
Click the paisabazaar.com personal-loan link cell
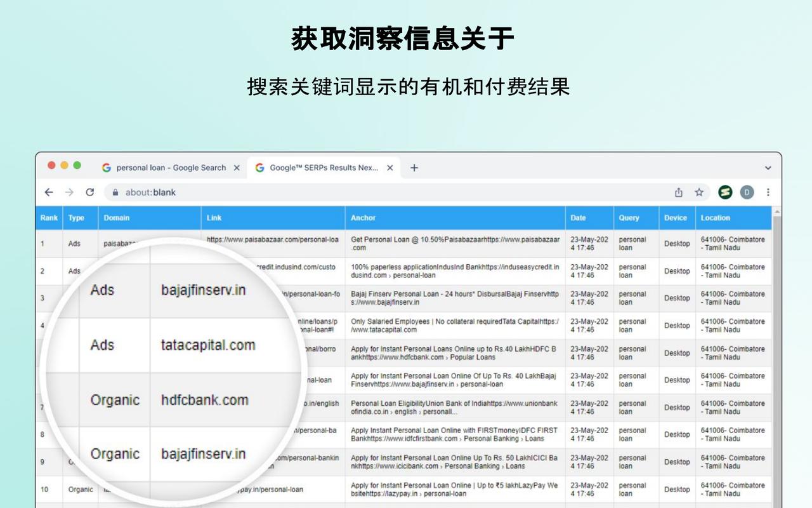(273, 240)
